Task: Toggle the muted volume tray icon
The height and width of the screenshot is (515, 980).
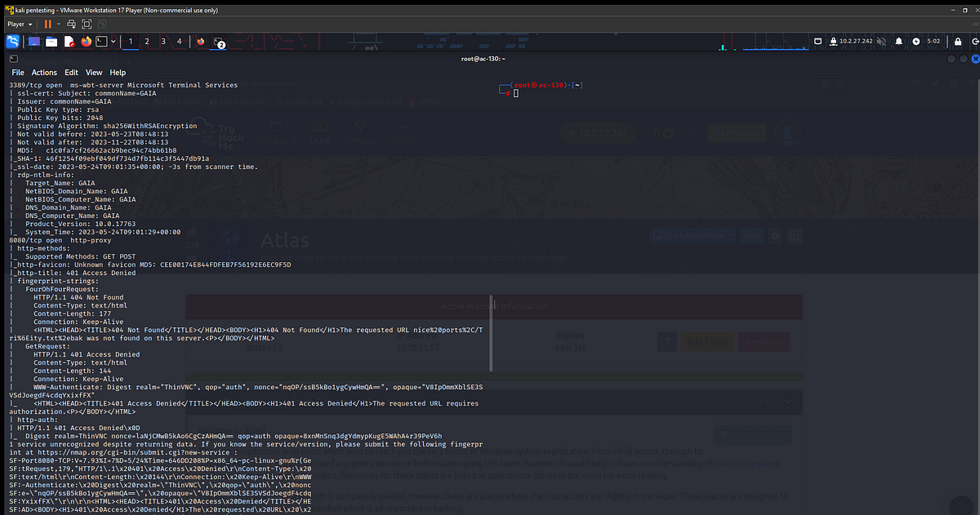Action: click(883, 42)
